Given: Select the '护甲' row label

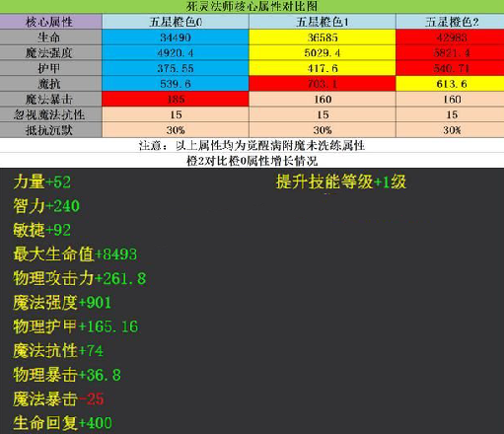Looking at the screenshot, I should coord(50,68).
